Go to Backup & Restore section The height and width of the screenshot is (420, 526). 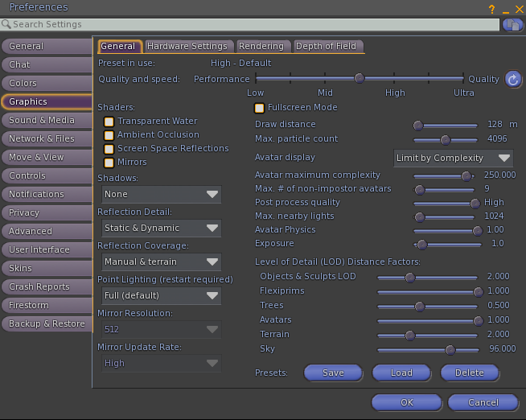point(47,323)
